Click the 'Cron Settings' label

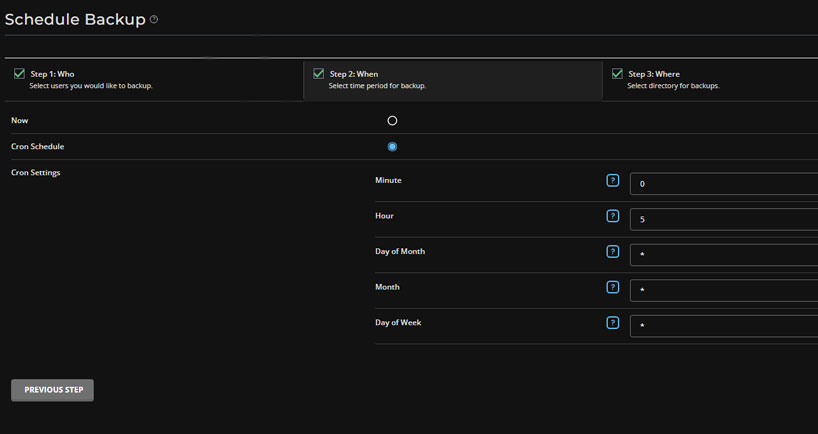pos(35,173)
